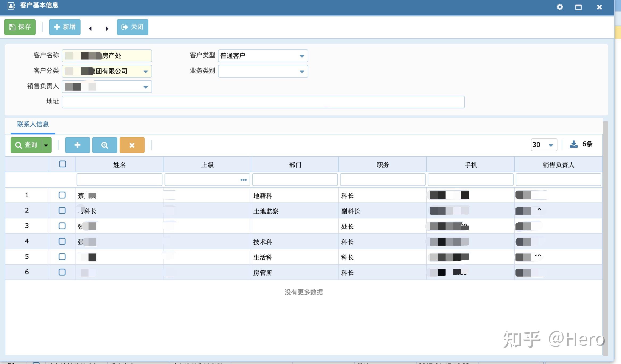Close the 客户基本信息 dialog with X

tap(599, 7)
